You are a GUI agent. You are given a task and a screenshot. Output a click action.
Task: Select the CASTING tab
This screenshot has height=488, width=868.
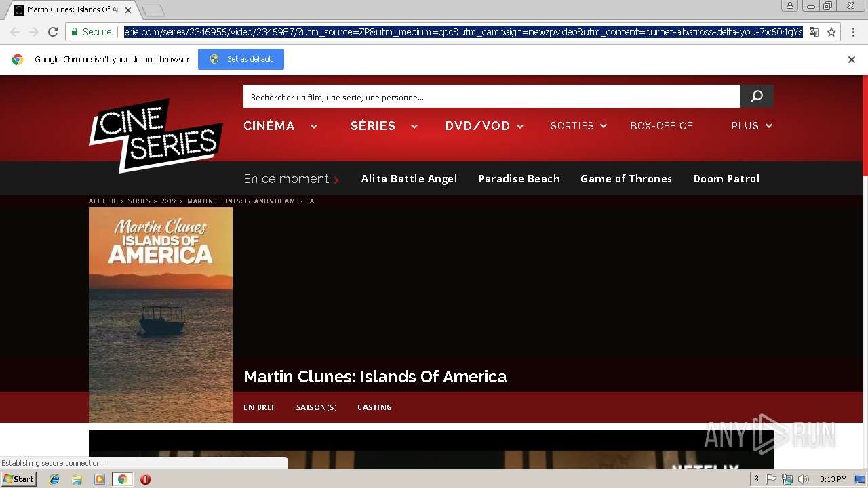(375, 407)
